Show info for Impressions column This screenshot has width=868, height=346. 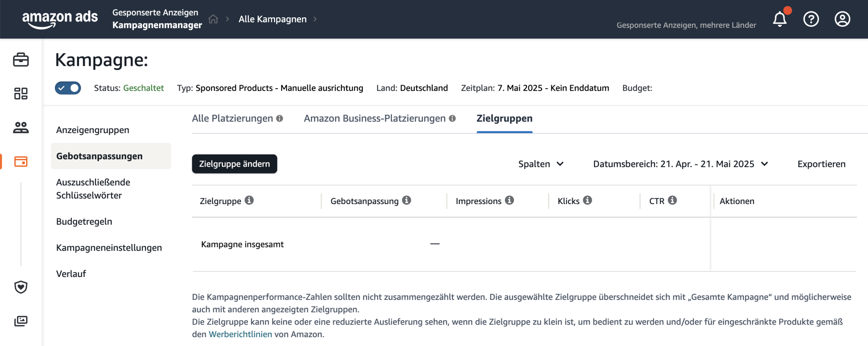pyautogui.click(x=509, y=200)
